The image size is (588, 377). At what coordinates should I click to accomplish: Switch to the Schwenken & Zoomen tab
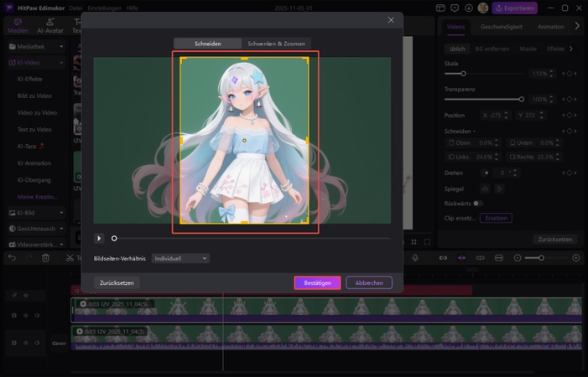pos(277,43)
